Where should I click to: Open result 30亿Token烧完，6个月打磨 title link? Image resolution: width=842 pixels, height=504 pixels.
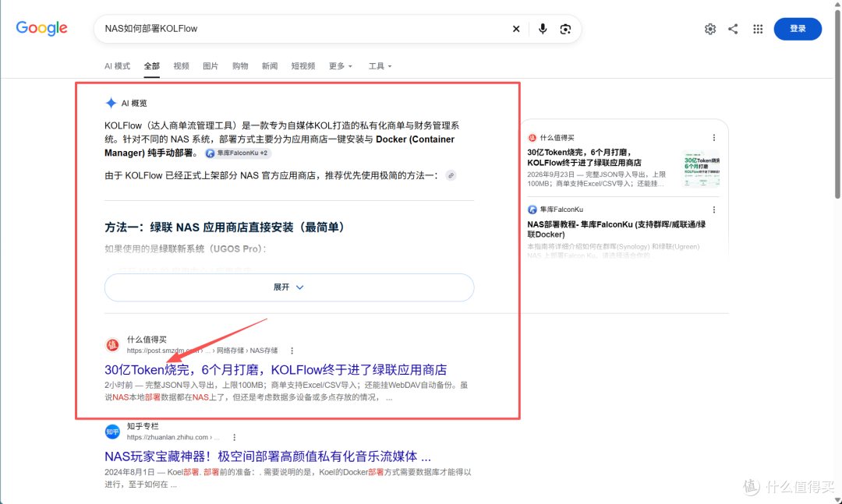pyautogui.click(x=275, y=370)
